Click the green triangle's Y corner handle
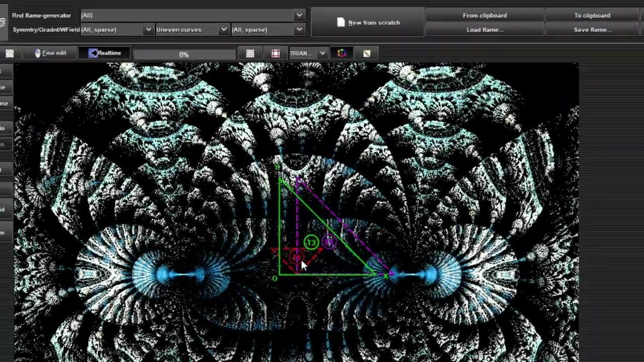 pos(277,167)
